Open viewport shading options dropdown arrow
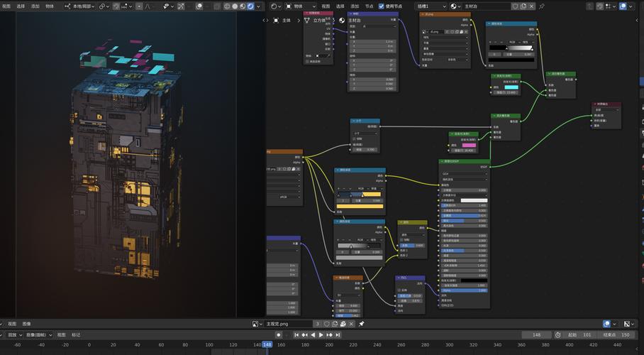The height and width of the screenshot is (355, 644). 258,6
